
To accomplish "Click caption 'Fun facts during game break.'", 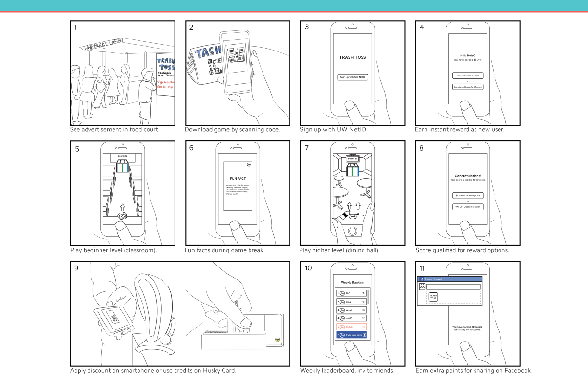I will tap(225, 250).
